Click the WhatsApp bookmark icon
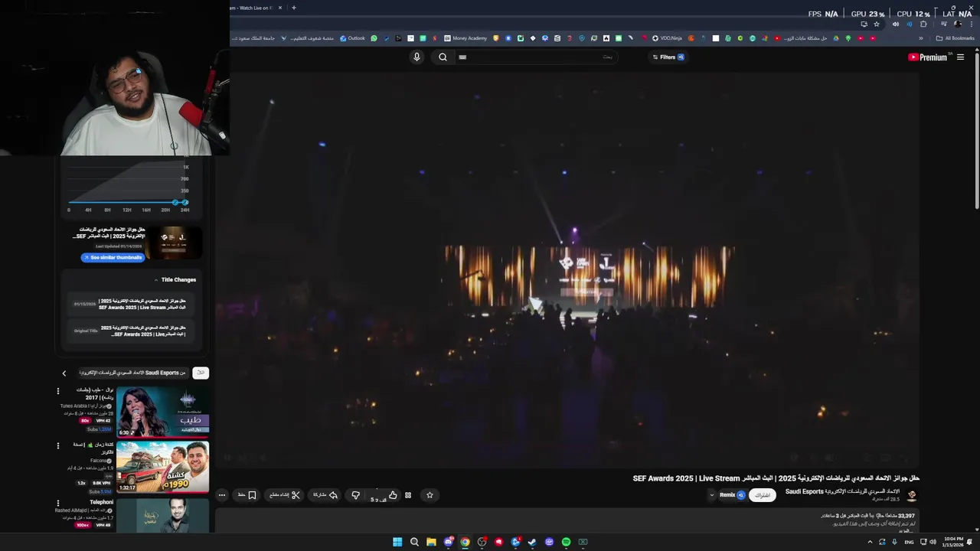This screenshot has height=551, width=980. pos(374,38)
